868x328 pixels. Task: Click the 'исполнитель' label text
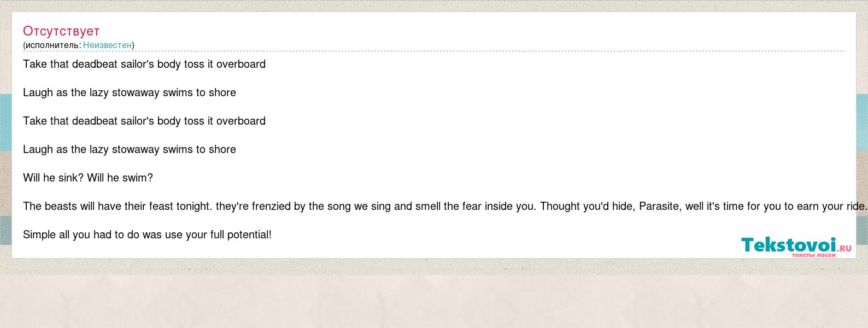tap(52, 45)
